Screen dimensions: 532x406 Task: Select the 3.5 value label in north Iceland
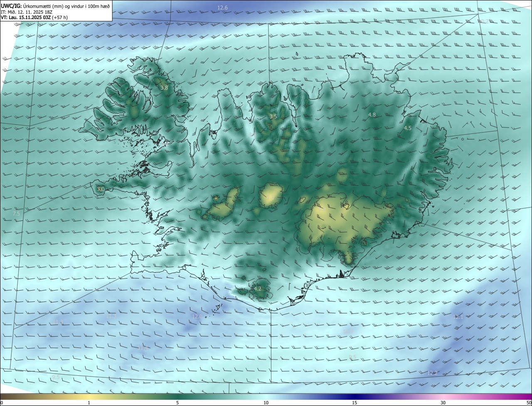click(273, 117)
